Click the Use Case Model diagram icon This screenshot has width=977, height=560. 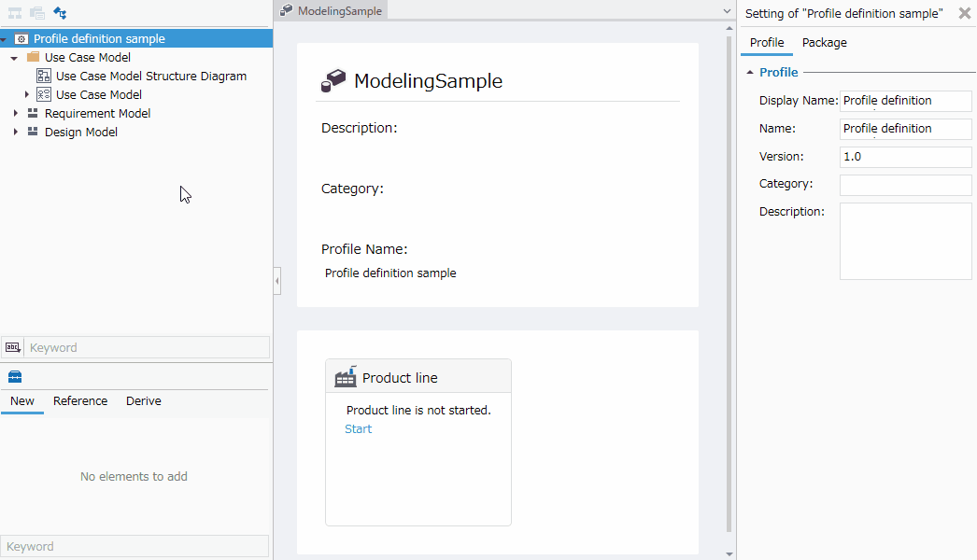click(x=44, y=94)
